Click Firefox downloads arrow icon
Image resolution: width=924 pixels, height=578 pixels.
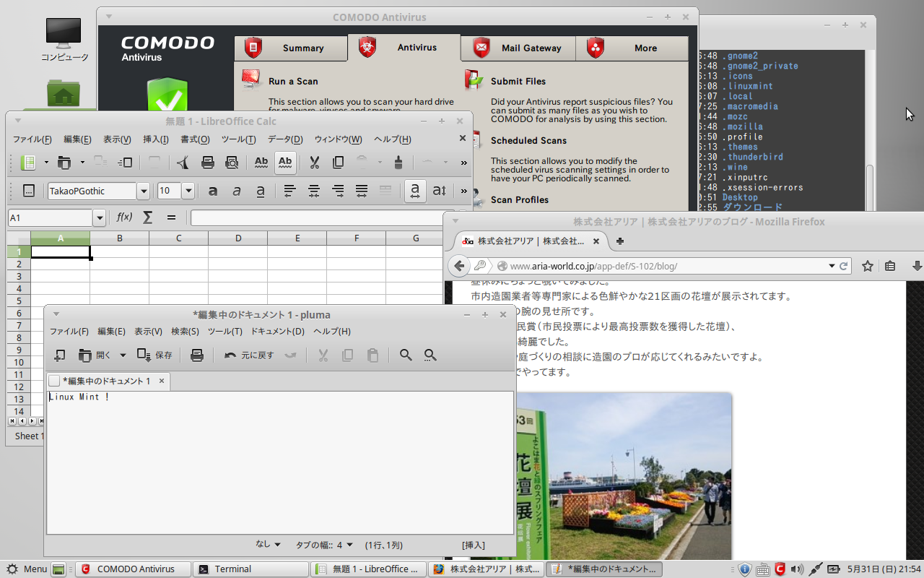[917, 266]
